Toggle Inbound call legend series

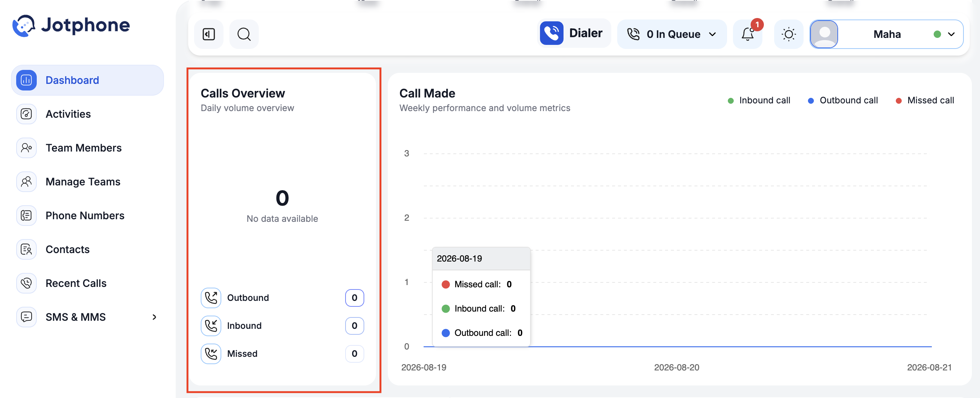pos(759,100)
